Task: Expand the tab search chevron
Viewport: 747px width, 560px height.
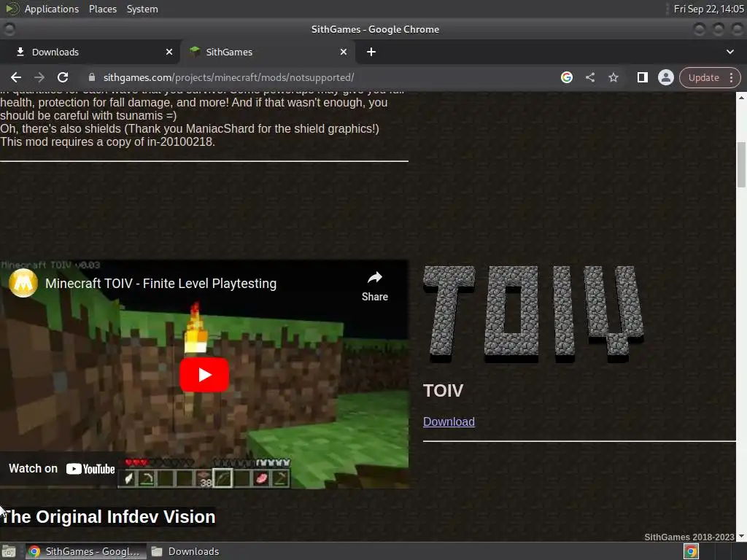Action: coord(729,52)
